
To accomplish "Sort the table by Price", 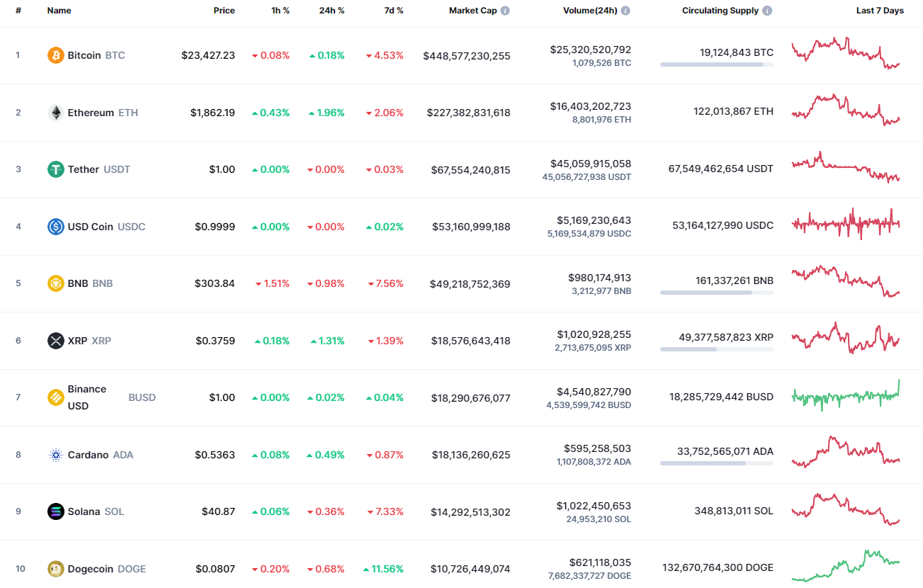I will tap(224, 10).
